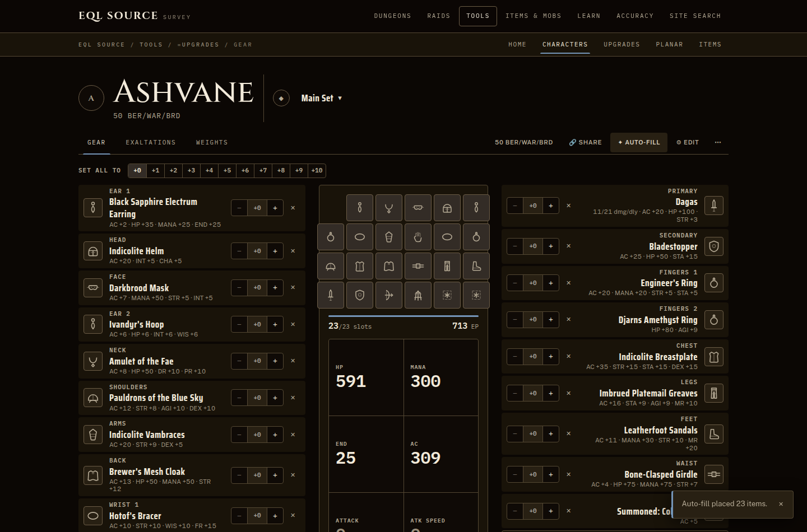
Task: Select the helm slot in the slot grid
Action: click(x=447, y=208)
